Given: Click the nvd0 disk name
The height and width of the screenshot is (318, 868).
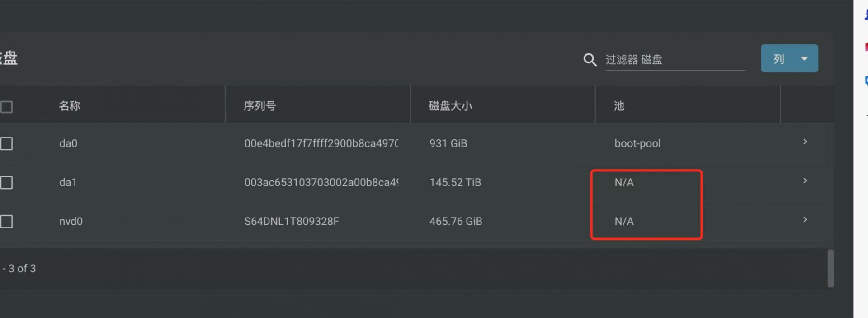Looking at the screenshot, I should point(71,222).
